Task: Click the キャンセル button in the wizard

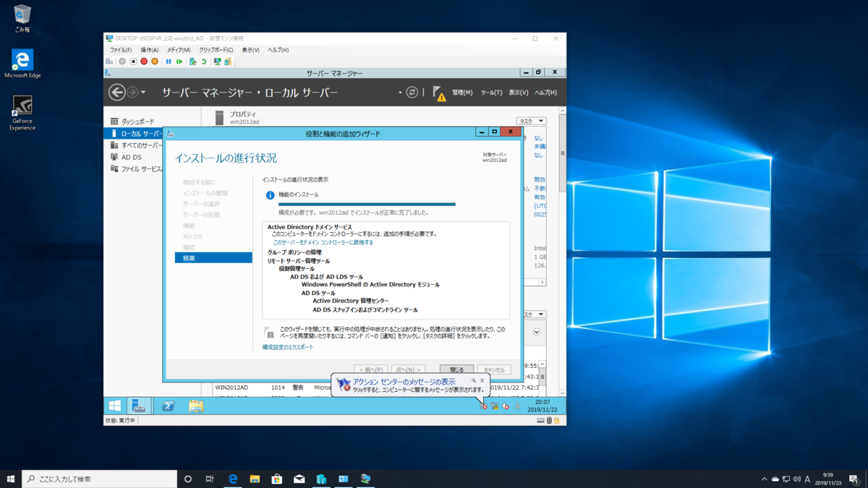Action: (x=494, y=369)
